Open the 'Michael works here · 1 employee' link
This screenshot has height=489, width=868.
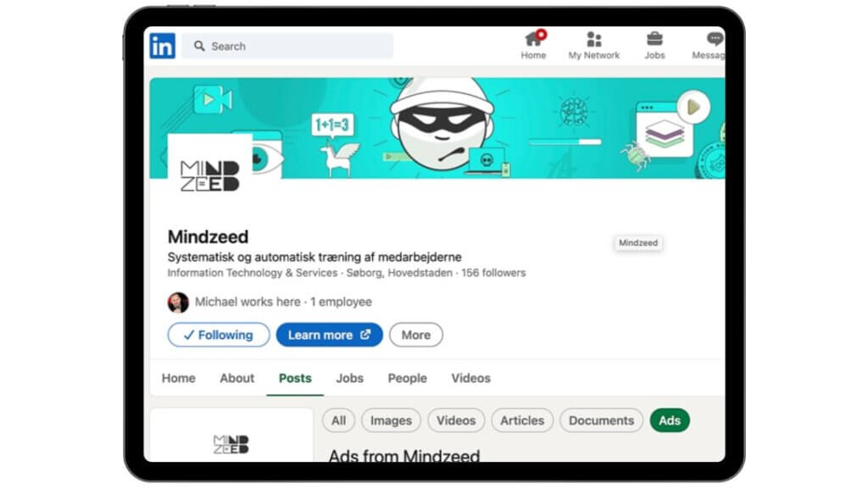(283, 302)
